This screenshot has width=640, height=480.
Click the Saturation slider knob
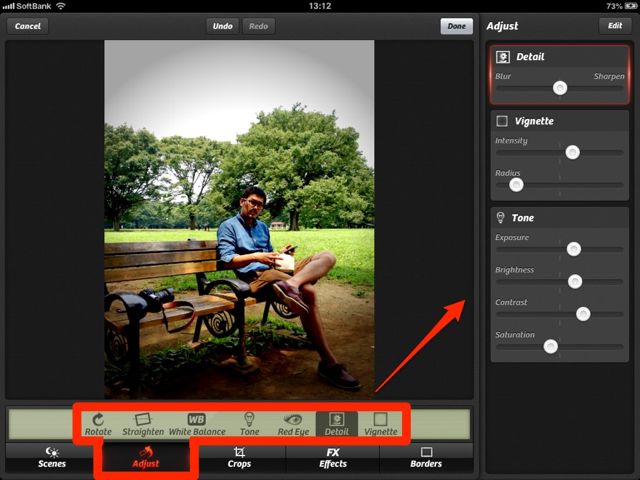(551, 347)
